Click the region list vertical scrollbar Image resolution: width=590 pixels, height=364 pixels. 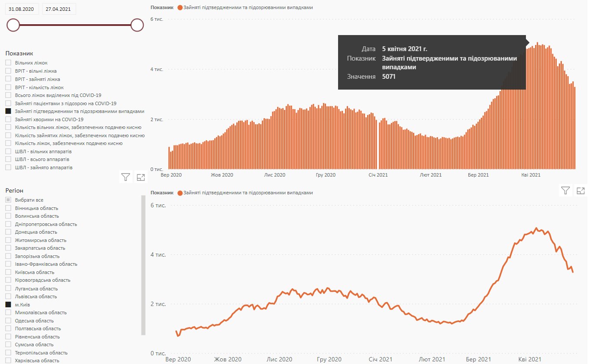point(143,265)
